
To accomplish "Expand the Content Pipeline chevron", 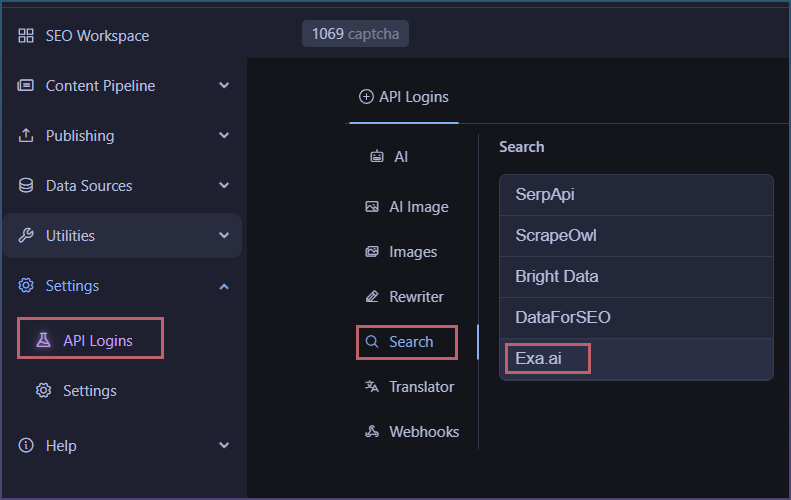I will (224, 85).
